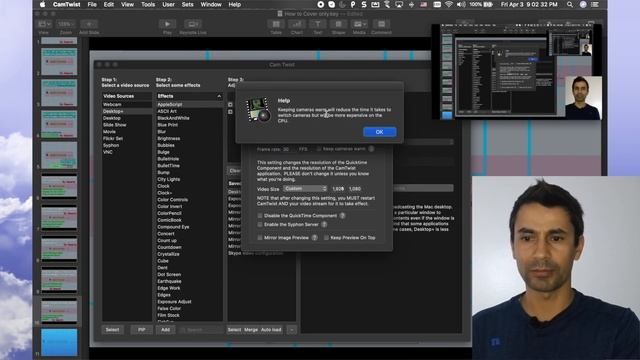Open the Tools menu

point(148,4)
